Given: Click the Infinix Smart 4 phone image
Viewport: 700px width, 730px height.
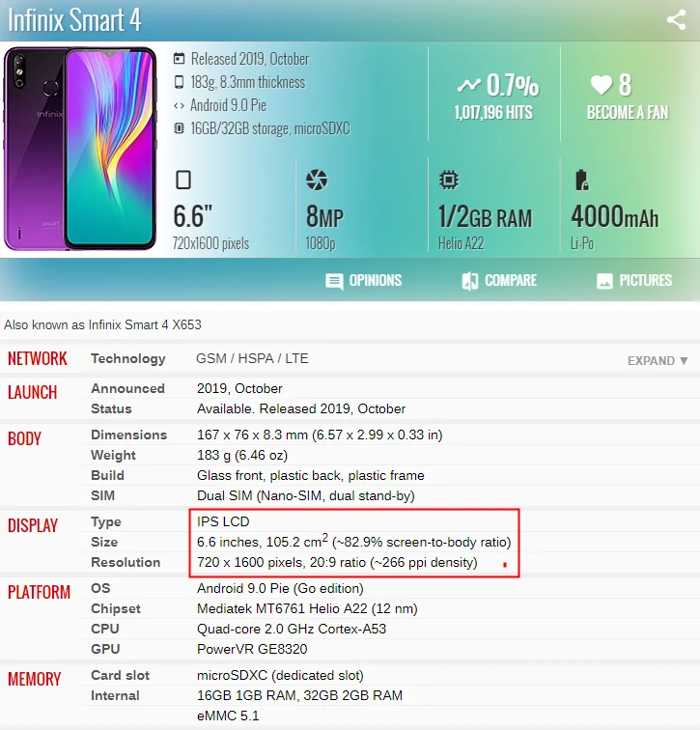Looking at the screenshot, I should click(80, 149).
